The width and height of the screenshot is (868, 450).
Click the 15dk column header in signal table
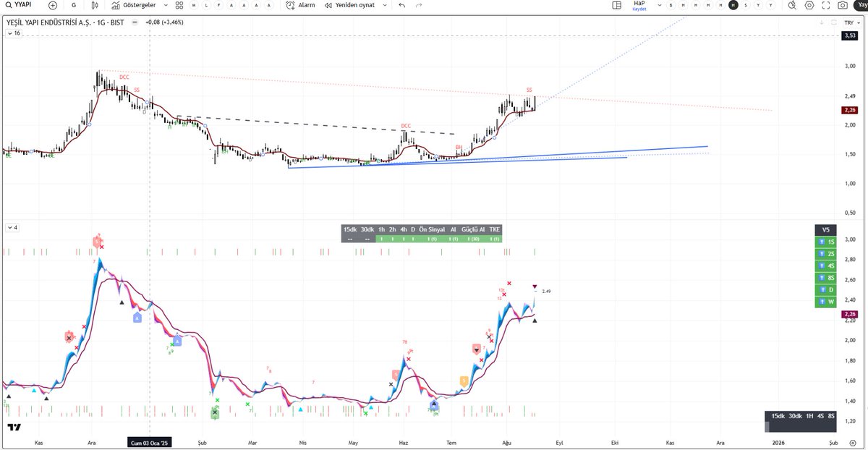(x=350, y=229)
